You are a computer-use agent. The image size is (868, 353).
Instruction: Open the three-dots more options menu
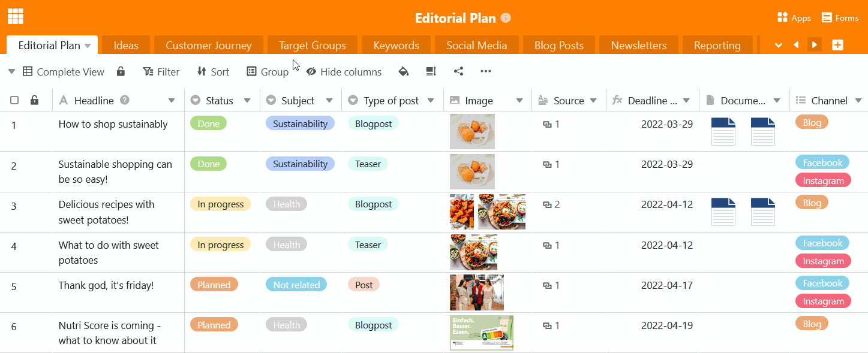(486, 71)
